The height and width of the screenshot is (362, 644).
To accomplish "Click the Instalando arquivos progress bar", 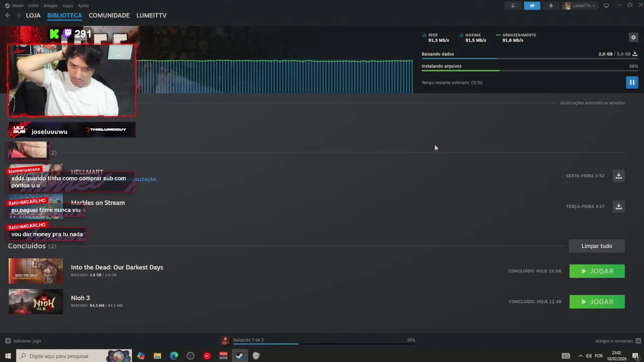I will point(530,70).
